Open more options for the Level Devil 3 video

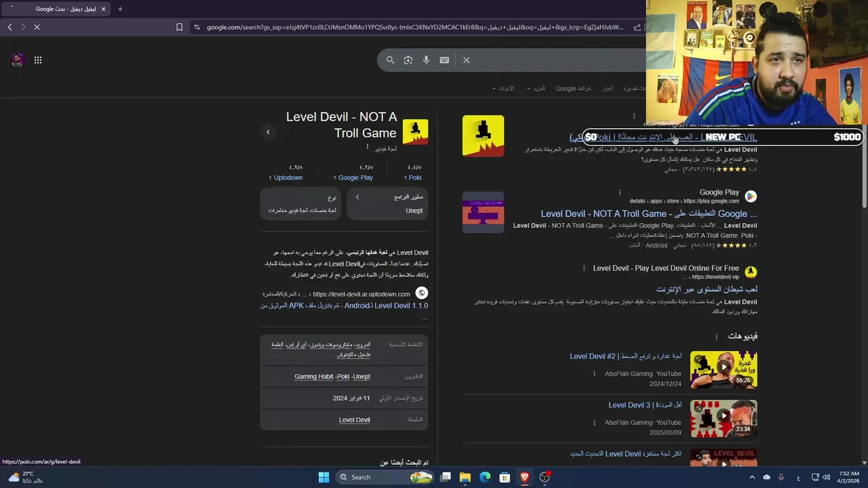pos(595,422)
